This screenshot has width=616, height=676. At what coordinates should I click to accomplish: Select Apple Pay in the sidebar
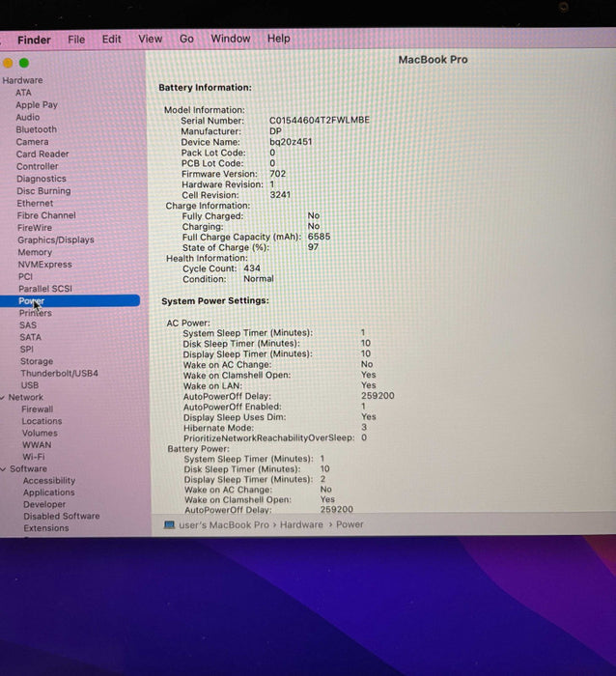point(37,104)
